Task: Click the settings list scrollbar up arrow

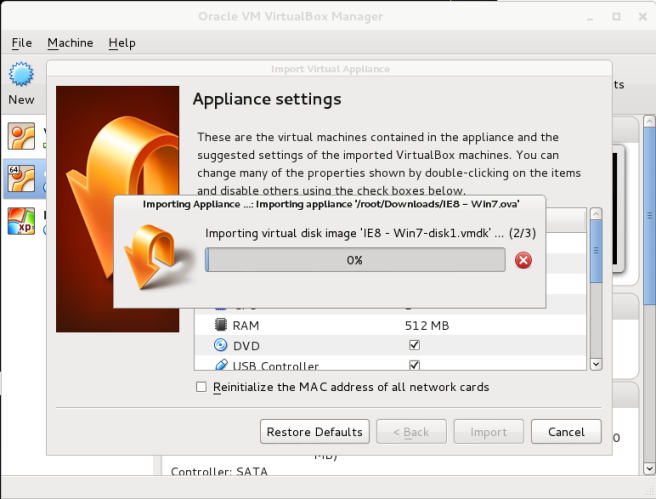Action: (596, 214)
